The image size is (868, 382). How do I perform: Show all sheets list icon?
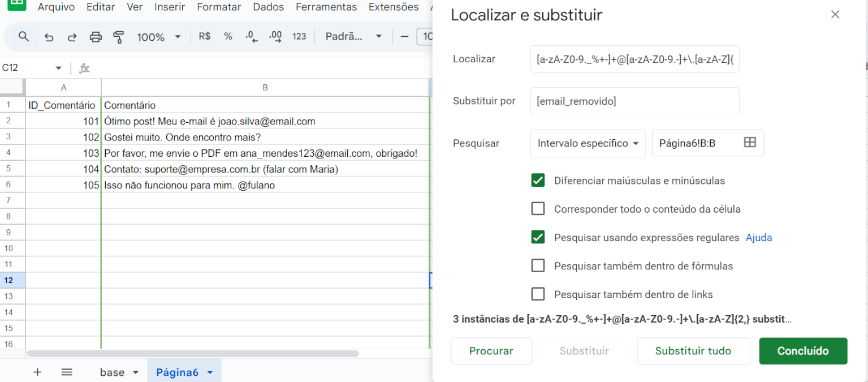click(x=67, y=372)
